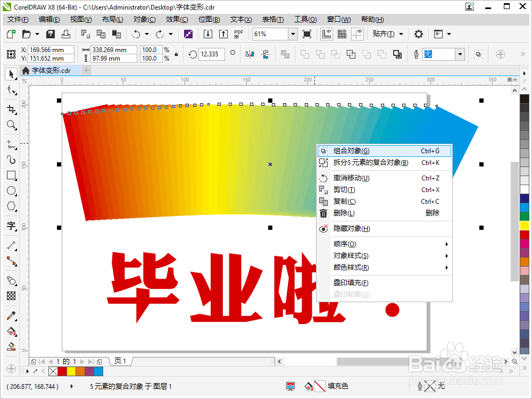Select the Ellipse tool
This screenshot has width=532, height=399.
click(11, 190)
